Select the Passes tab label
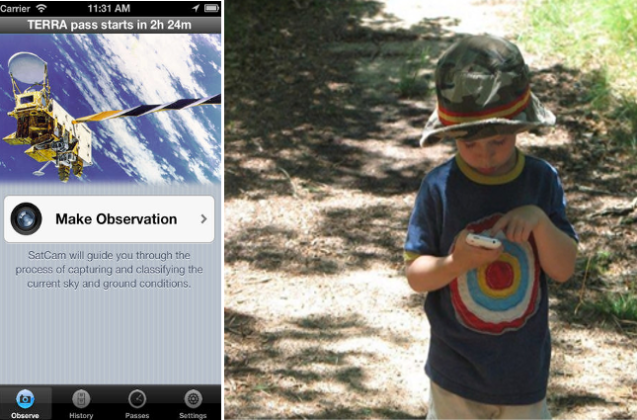The image size is (637, 420). [137, 416]
